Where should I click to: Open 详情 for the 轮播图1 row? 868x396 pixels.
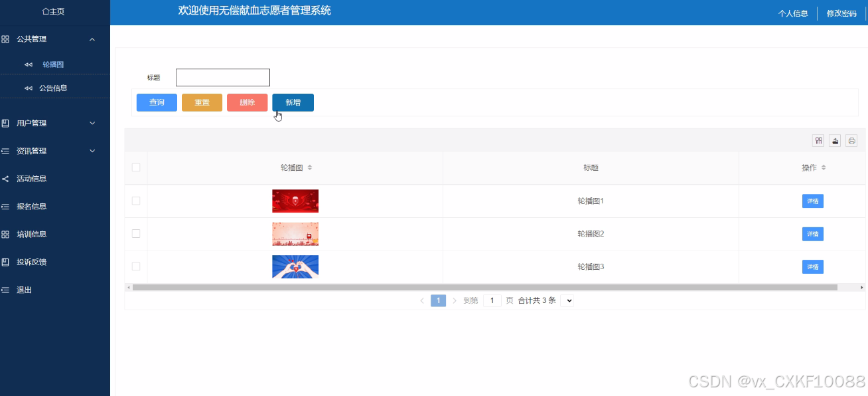(813, 201)
